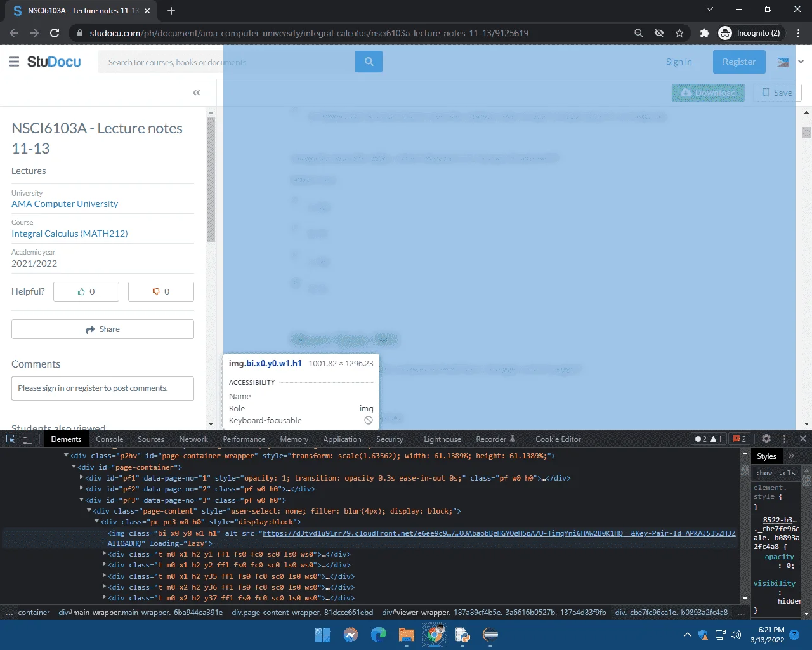Switch to the Network tab
The image size is (812, 650).
(x=193, y=439)
